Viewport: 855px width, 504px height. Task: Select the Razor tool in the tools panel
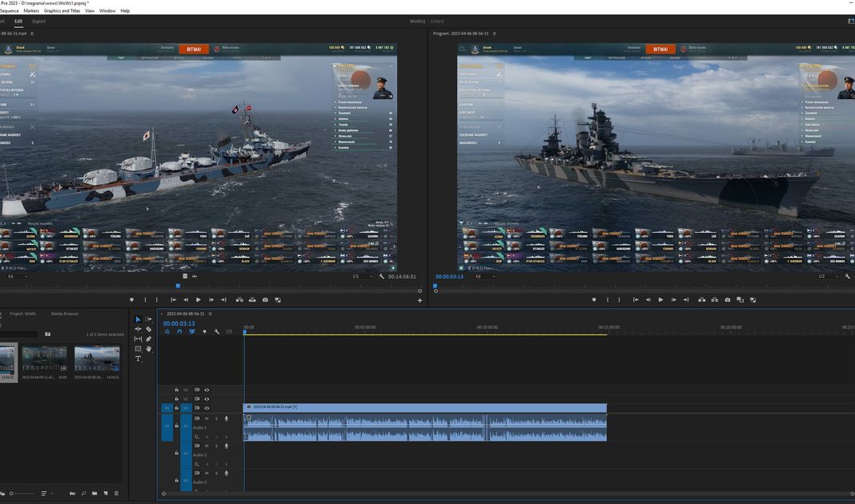pyautogui.click(x=148, y=329)
